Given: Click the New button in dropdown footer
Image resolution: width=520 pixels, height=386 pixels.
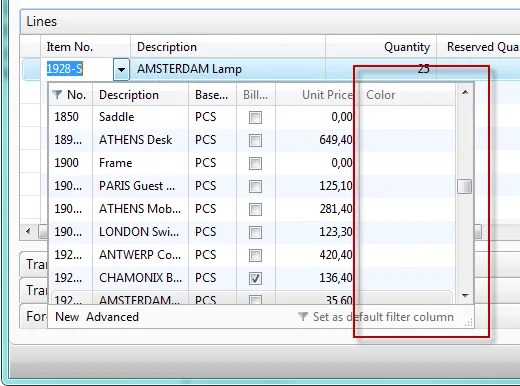Looking at the screenshot, I should 67,317.
